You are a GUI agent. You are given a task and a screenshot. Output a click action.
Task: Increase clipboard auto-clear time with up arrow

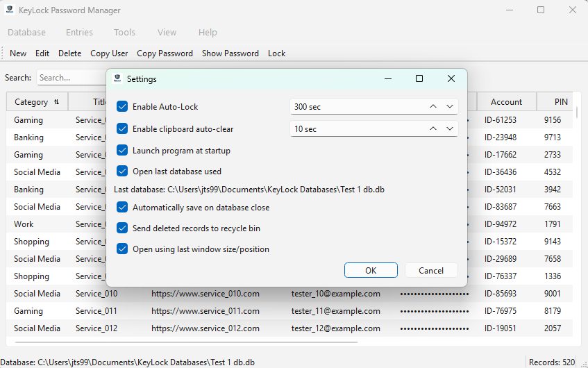tap(433, 129)
